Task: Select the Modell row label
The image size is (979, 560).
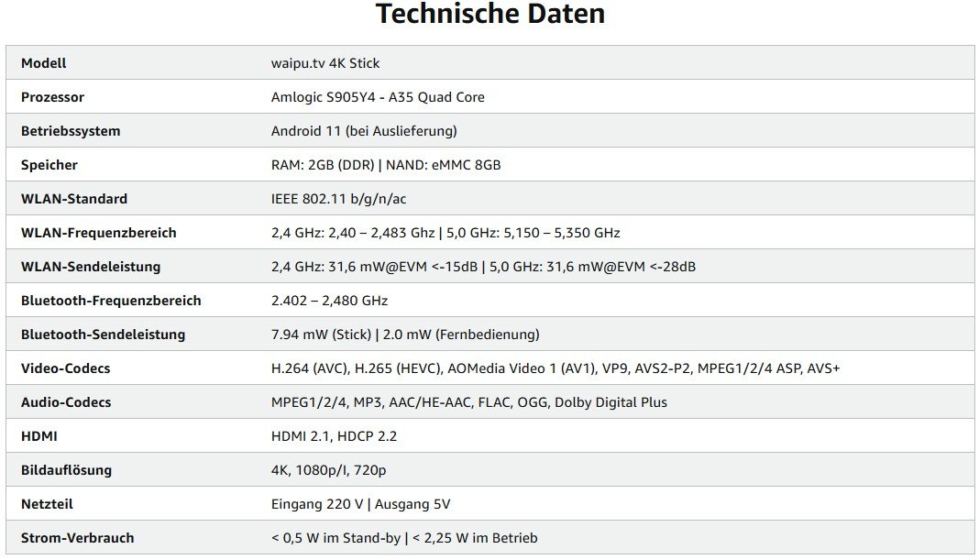Action: 44,63
